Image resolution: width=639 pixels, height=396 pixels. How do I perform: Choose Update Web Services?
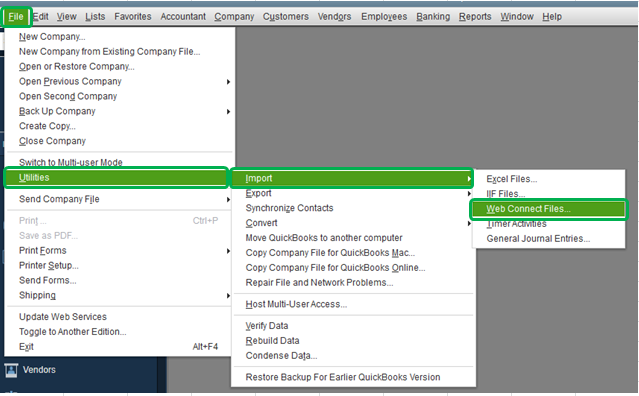pos(119,317)
